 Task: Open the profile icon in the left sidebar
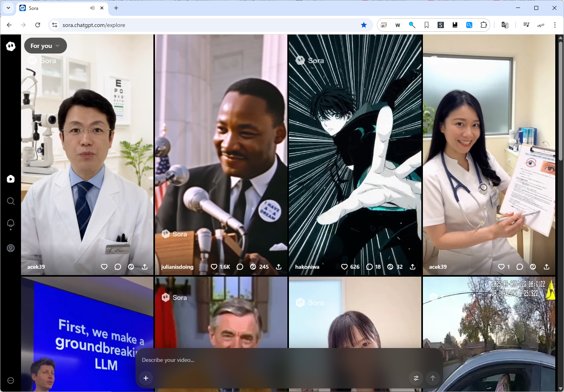tap(11, 248)
